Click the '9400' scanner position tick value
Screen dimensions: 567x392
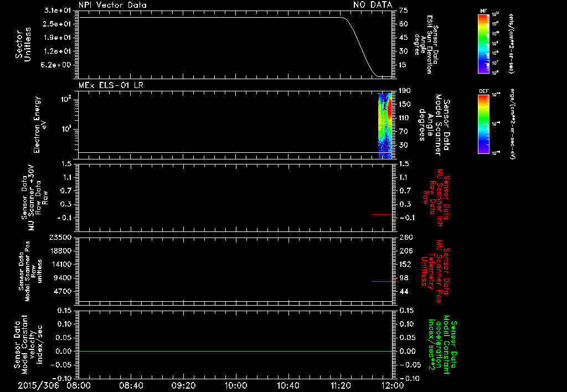tap(62, 278)
